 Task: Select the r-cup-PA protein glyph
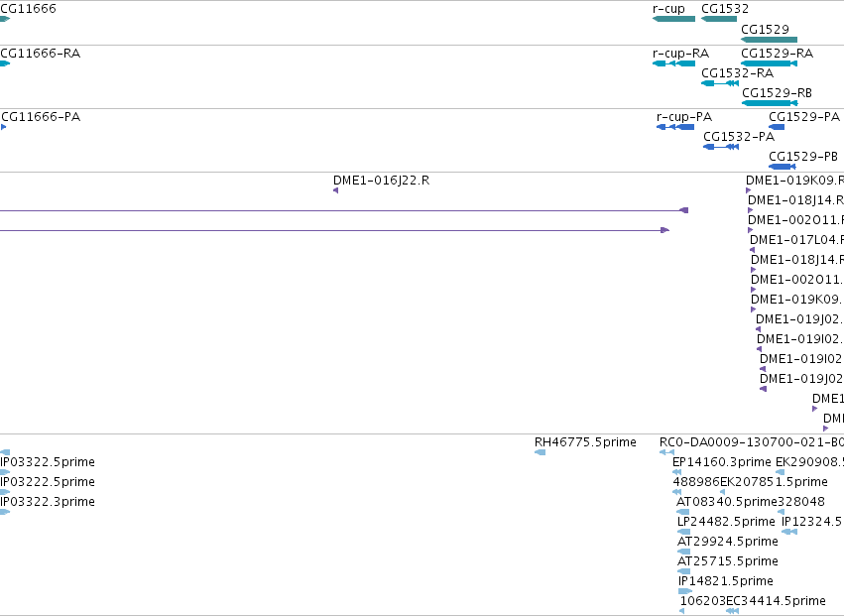675,127
